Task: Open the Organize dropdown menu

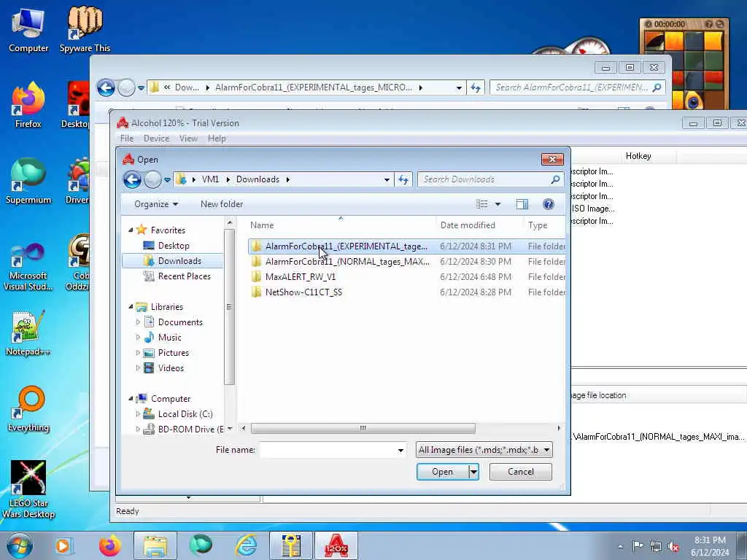Action: (156, 204)
